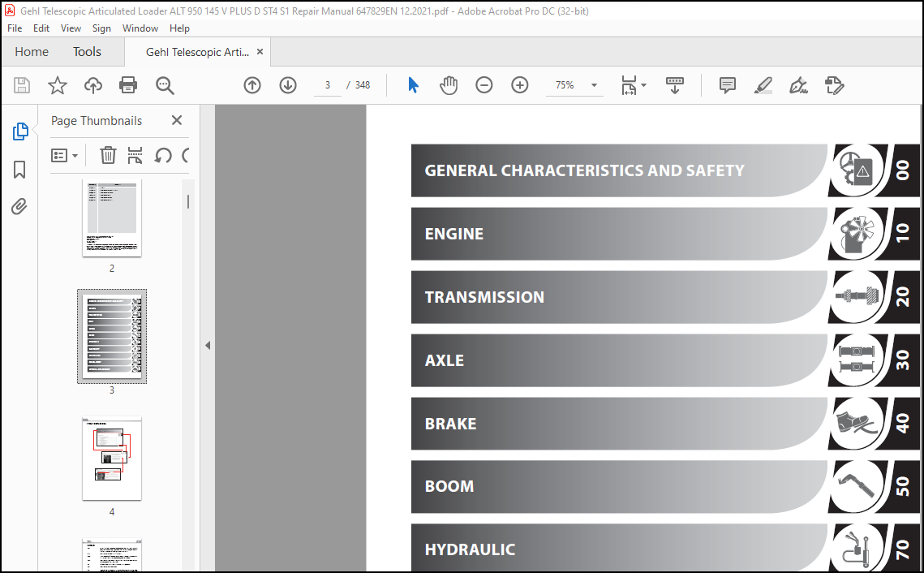Print the document

point(128,85)
